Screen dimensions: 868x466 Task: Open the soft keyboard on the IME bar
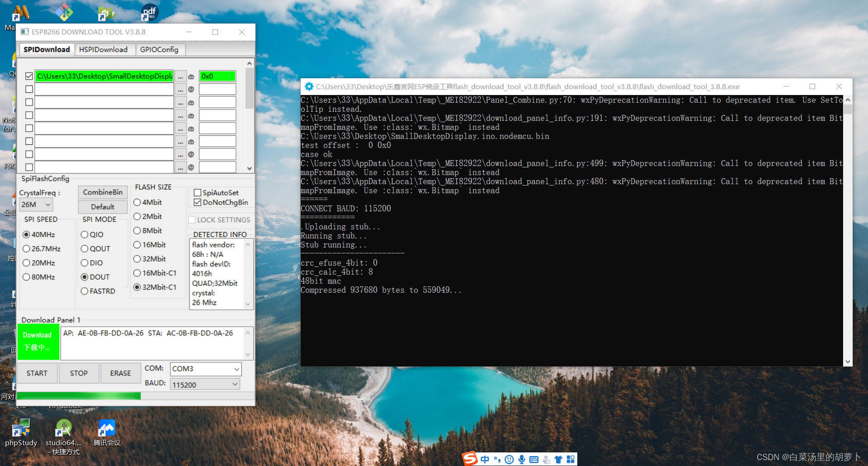[534, 460]
